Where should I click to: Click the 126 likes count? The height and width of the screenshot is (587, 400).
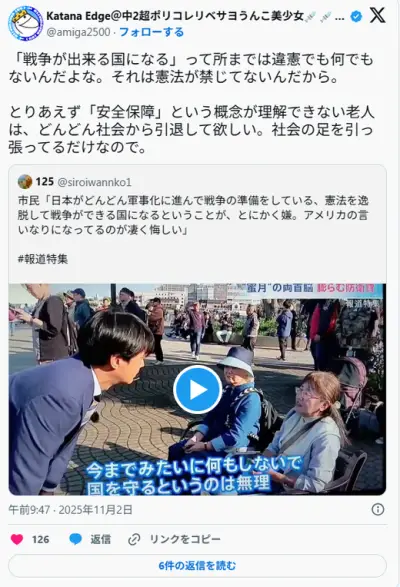point(40,539)
